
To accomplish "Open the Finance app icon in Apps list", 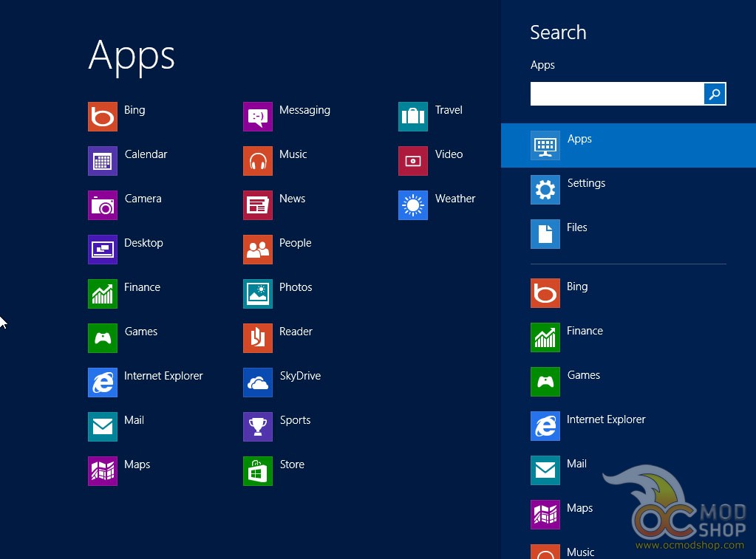I will (102, 294).
